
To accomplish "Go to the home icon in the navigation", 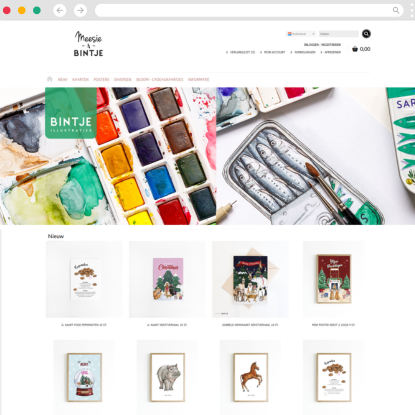I will (x=50, y=79).
